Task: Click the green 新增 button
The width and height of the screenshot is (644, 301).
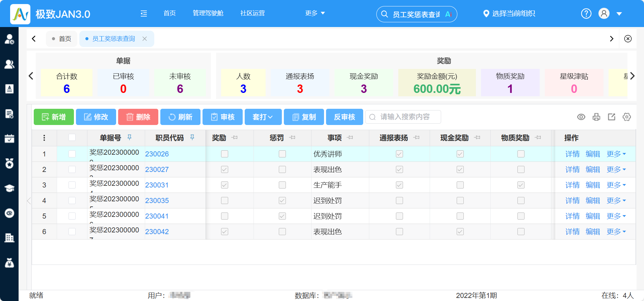Action: click(x=54, y=117)
